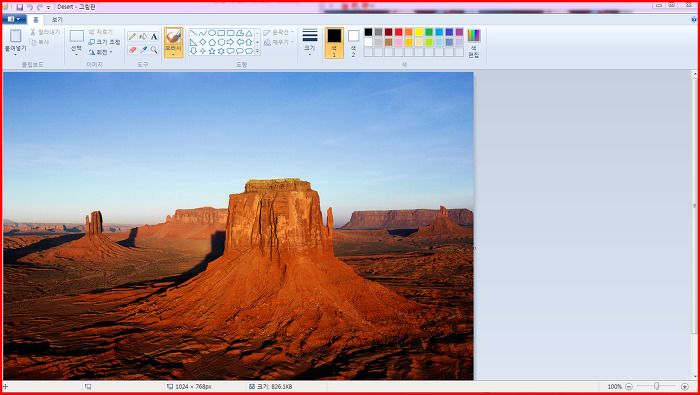
Task: Switch to the View (보기) tab
Action: coord(57,20)
